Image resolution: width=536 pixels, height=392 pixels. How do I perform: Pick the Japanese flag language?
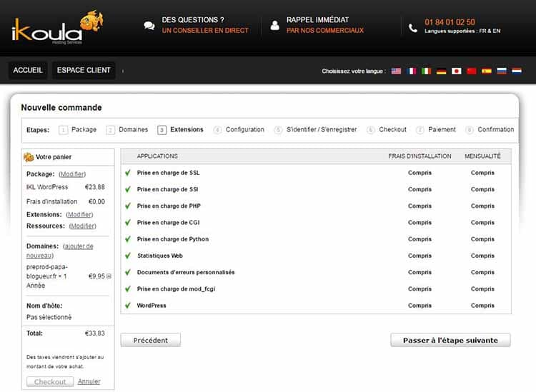(x=456, y=71)
